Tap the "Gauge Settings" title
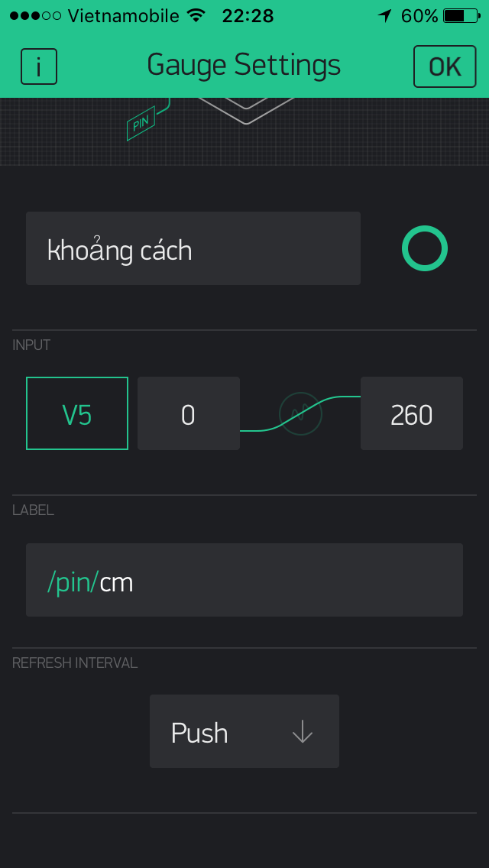Image resolution: width=489 pixels, height=868 pixels. (x=244, y=66)
